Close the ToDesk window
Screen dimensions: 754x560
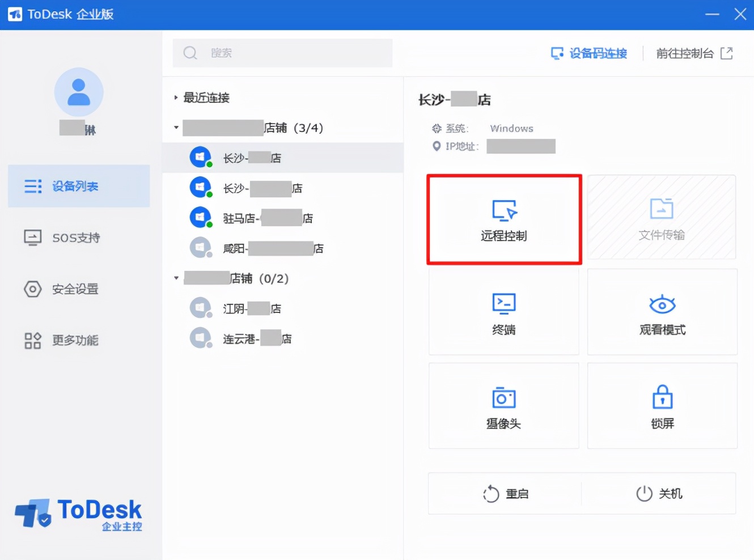tap(740, 14)
